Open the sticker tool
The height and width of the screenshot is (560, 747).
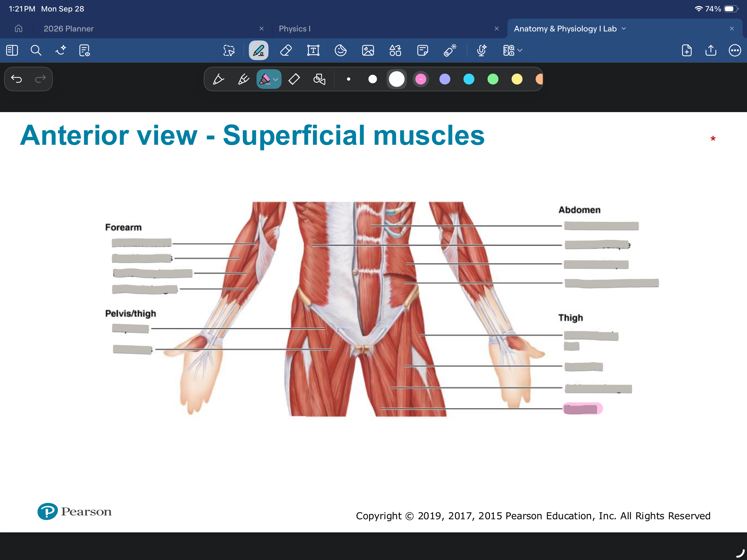(340, 51)
